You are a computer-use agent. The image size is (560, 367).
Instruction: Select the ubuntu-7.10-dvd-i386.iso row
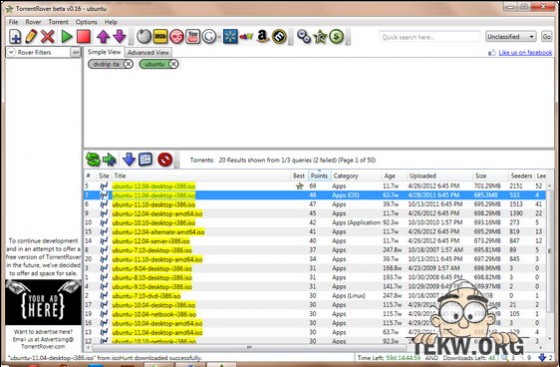tap(315, 296)
